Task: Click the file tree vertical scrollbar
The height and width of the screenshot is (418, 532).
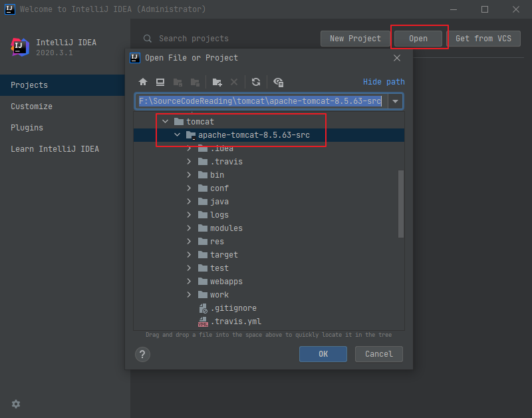Action: [401, 204]
